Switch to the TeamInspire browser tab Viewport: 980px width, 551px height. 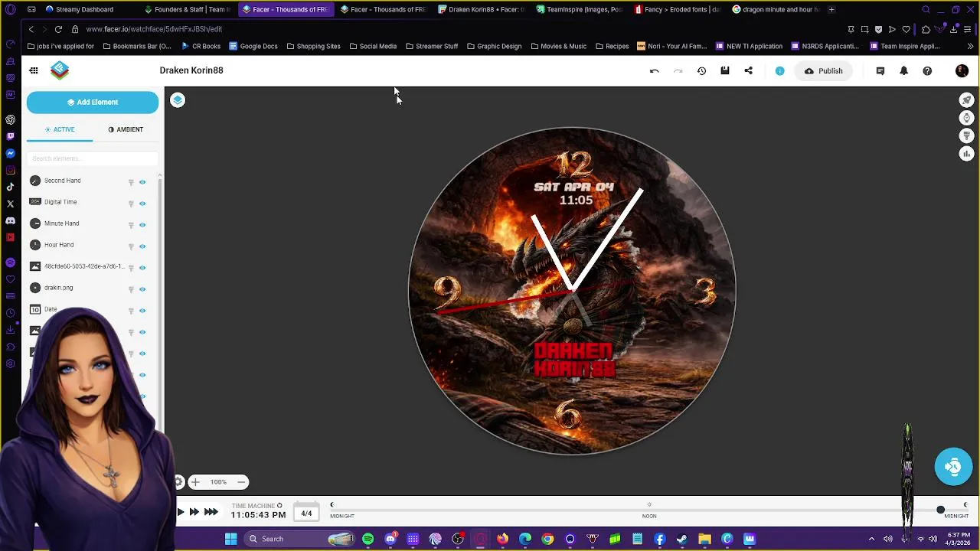coord(580,9)
